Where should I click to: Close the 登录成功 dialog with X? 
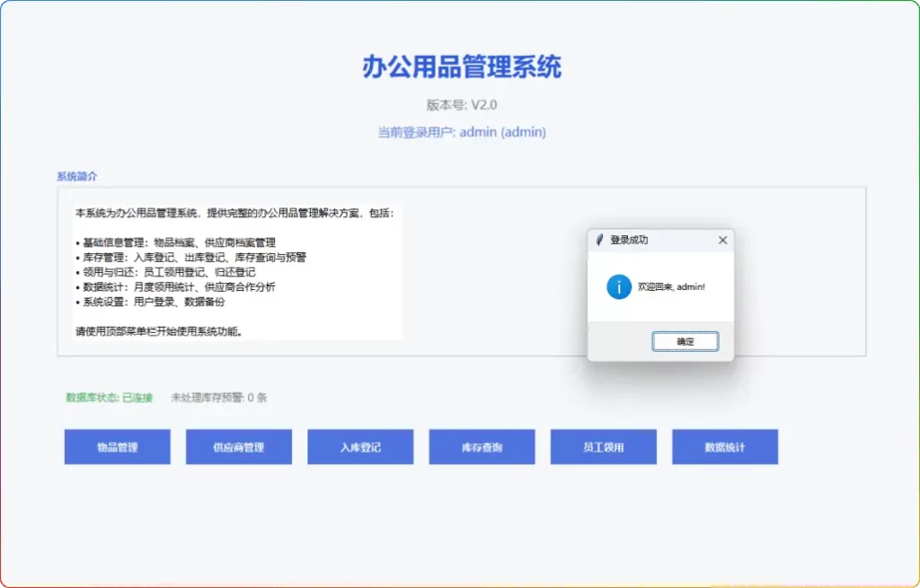[722, 240]
